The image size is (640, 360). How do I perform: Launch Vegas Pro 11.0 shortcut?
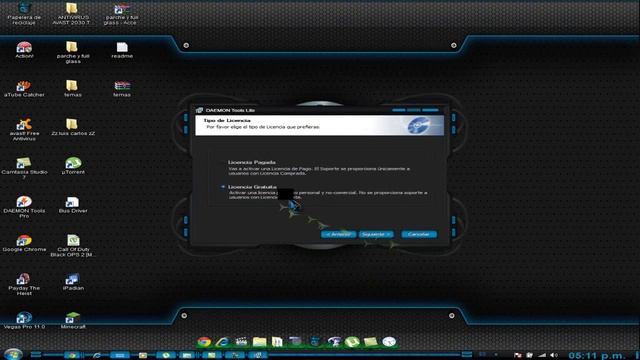pos(24,320)
